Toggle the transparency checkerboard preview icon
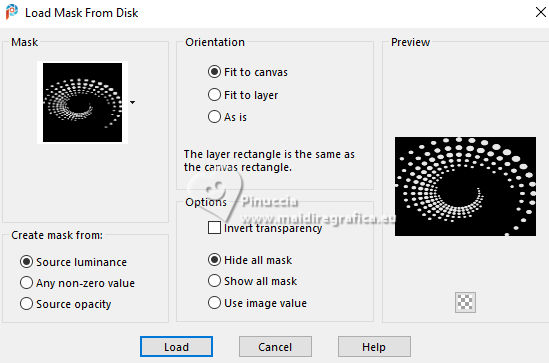The width and height of the screenshot is (549, 363). point(465,302)
